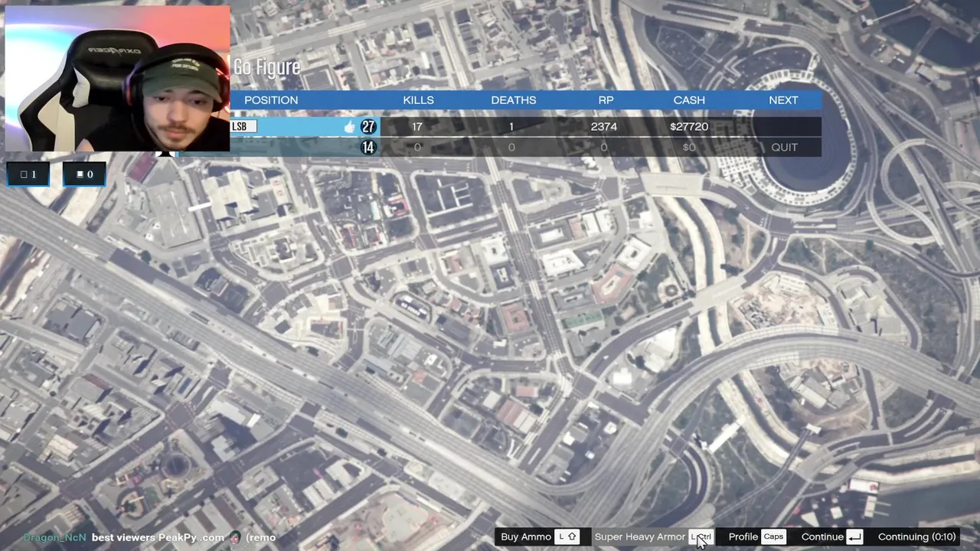Image resolution: width=980 pixels, height=551 pixels.
Task: Click the RP column header
Action: click(x=606, y=100)
